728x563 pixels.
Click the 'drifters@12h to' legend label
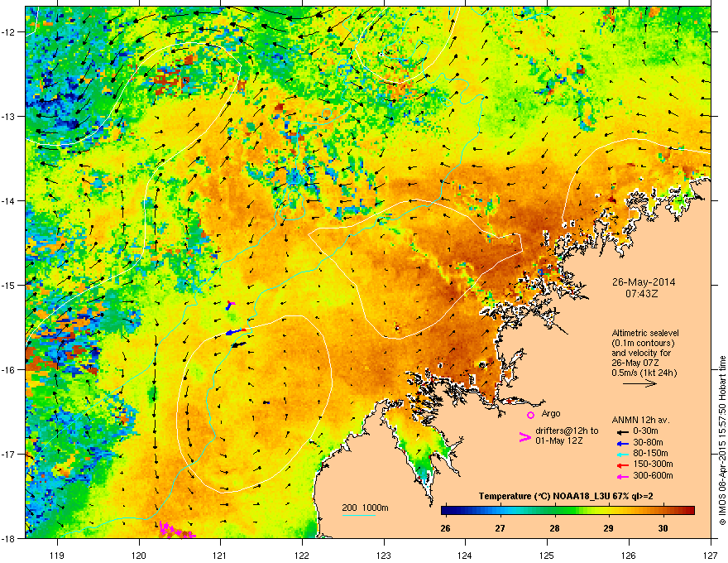click(x=567, y=431)
